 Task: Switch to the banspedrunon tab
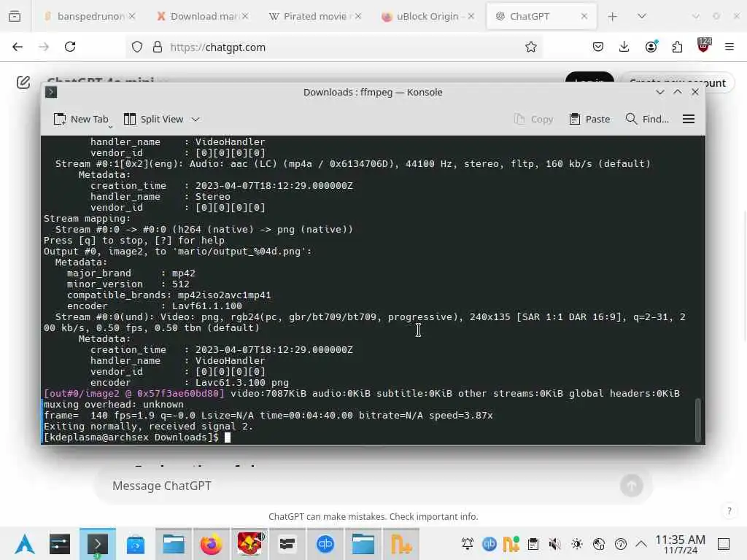tap(89, 16)
